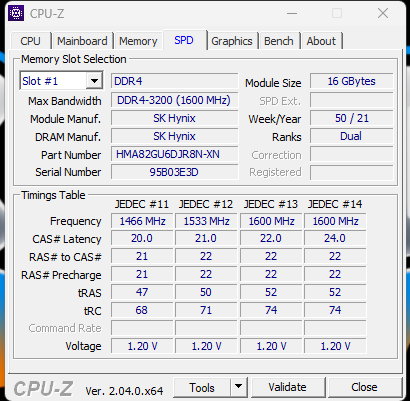Click the empty SPD Ext. field
The width and height of the screenshot is (410, 401).
click(351, 100)
